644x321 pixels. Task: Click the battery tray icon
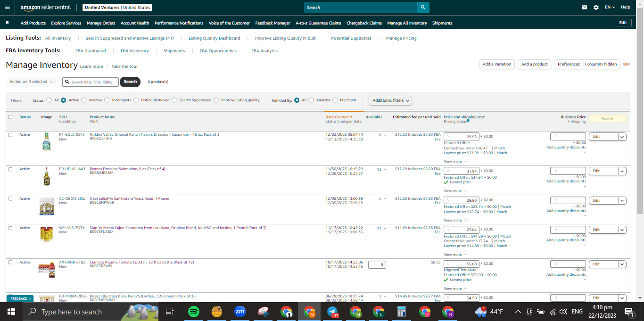tap(540, 312)
